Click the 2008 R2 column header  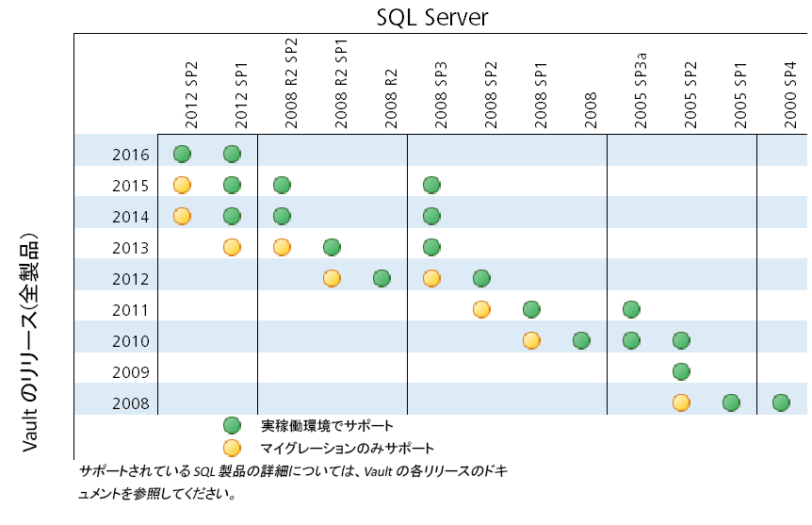(x=391, y=98)
